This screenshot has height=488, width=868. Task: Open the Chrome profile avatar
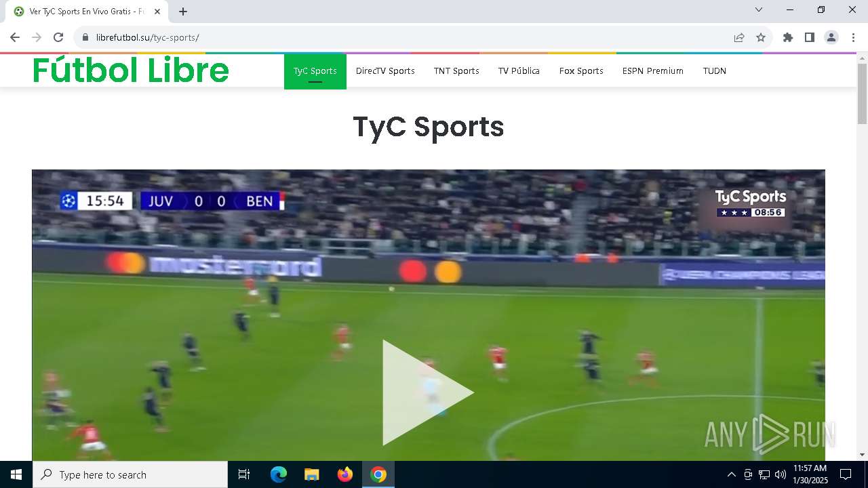[x=831, y=37]
